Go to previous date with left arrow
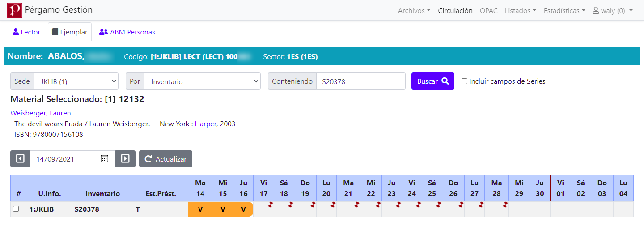 (20, 159)
